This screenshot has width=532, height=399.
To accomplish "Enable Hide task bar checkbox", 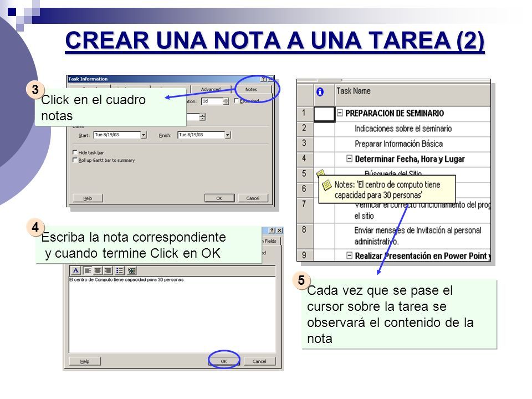I will [75, 152].
